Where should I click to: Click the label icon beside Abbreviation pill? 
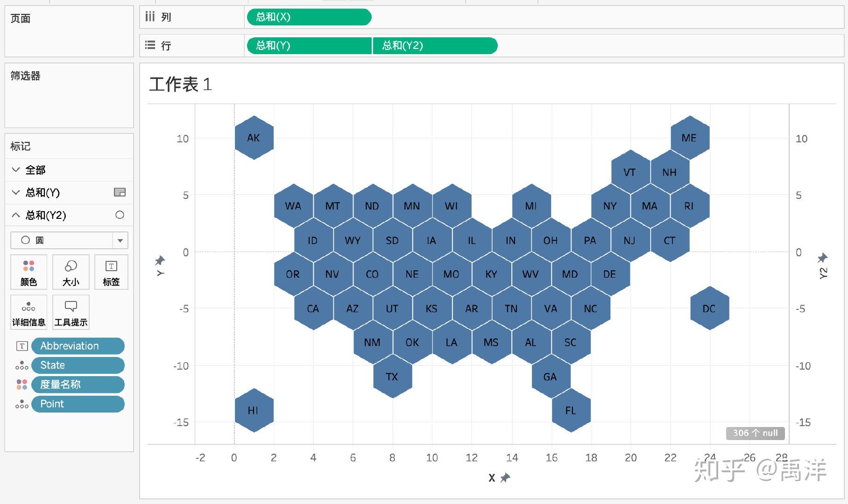[x=22, y=346]
